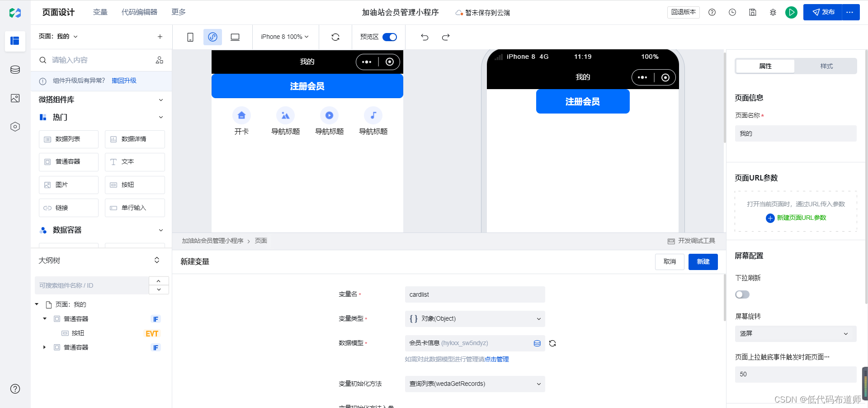Screen dimensions: 868x408
Task: Select the mini program preview mode icon
Action: point(212,37)
